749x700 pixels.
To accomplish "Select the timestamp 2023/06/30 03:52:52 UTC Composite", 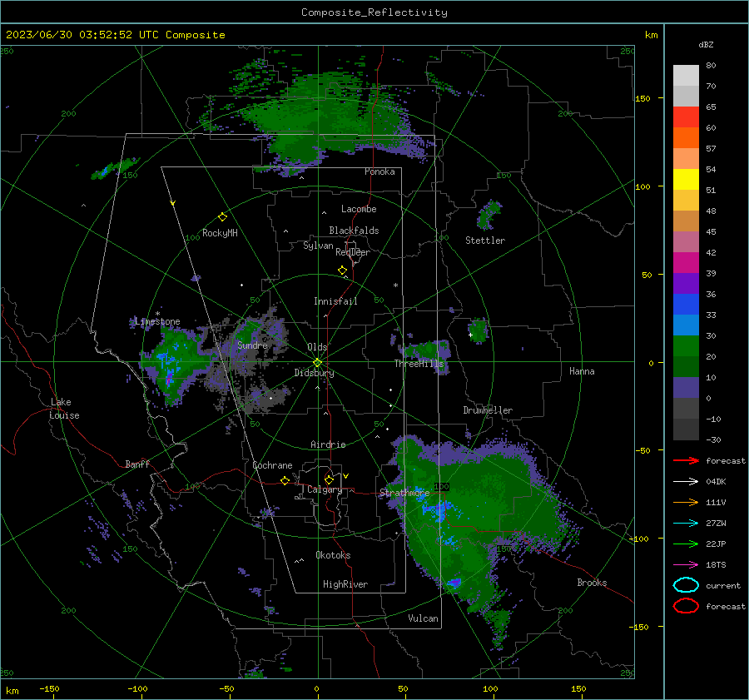I will coord(115,35).
